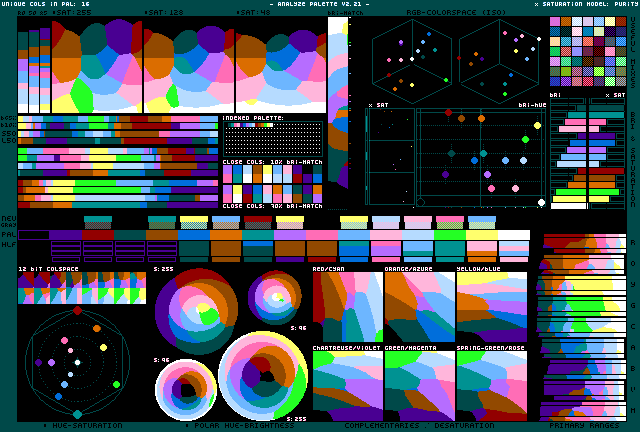Select the SPRING-GREEN/ROSE diagram
Viewport: 640px width, 432px height.
(x=492, y=386)
